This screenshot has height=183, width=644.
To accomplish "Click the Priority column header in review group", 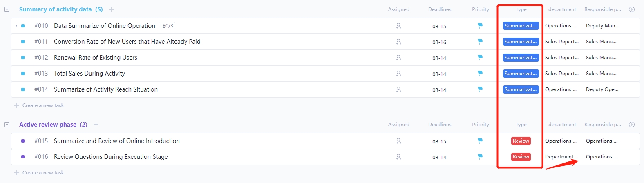I will coord(481,125).
